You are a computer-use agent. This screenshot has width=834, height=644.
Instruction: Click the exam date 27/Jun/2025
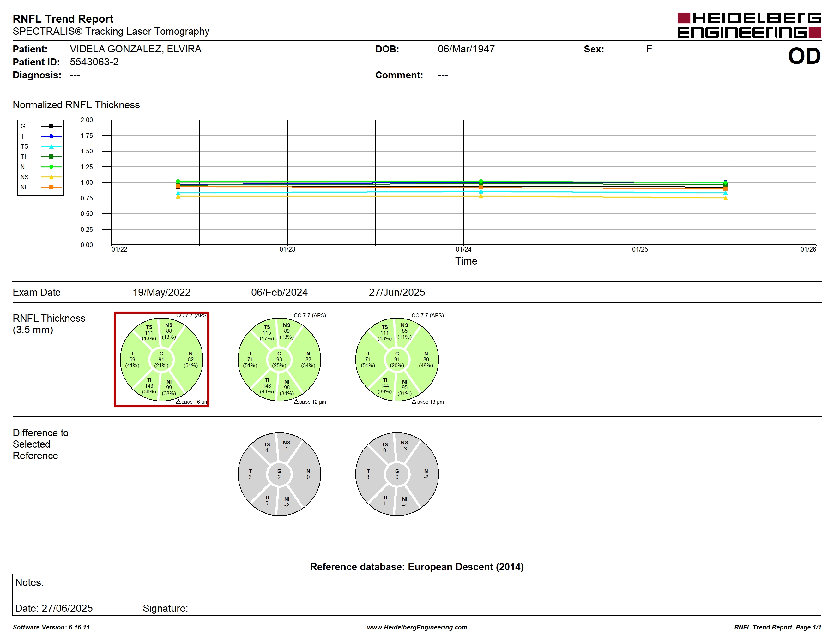[397, 292]
